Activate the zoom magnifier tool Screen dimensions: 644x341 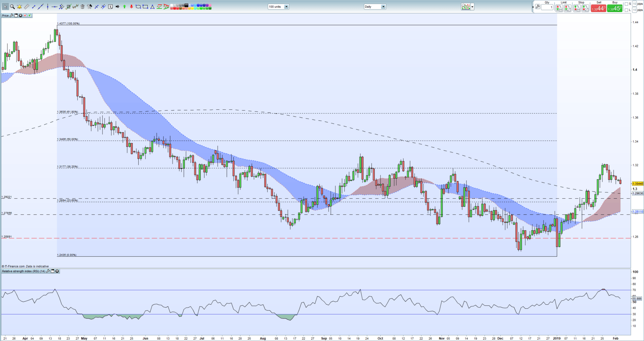pyautogui.click(x=12, y=7)
